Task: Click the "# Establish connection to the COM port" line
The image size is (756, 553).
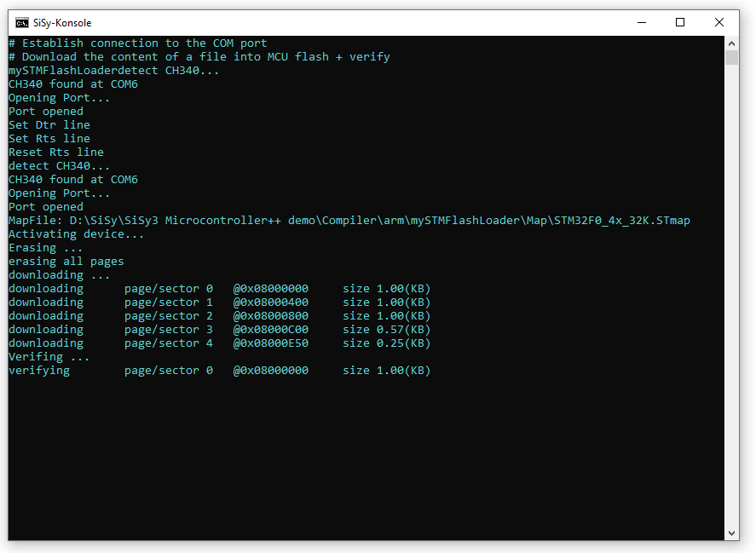Action: pyautogui.click(x=137, y=43)
